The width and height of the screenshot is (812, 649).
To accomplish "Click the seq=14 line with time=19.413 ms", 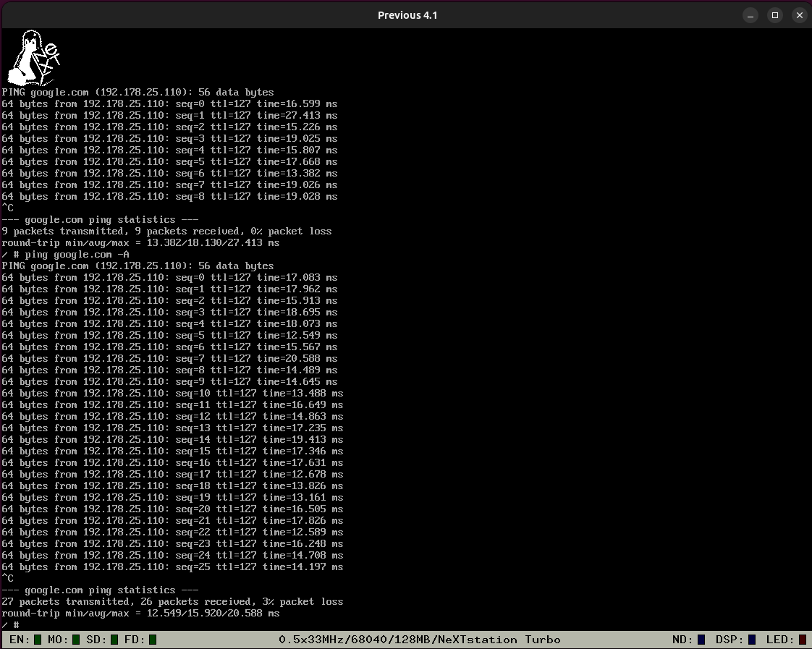I will pyautogui.click(x=172, y=440).
